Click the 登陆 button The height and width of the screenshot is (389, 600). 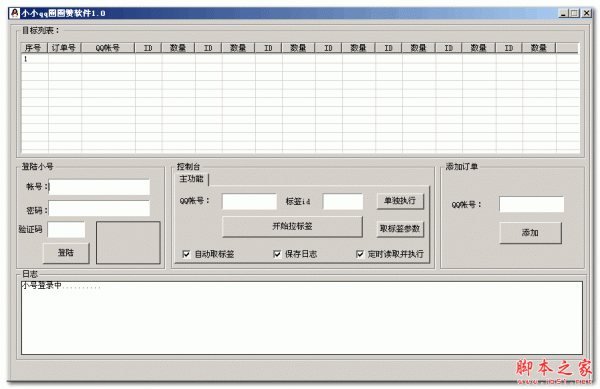(x=66, y=253)
